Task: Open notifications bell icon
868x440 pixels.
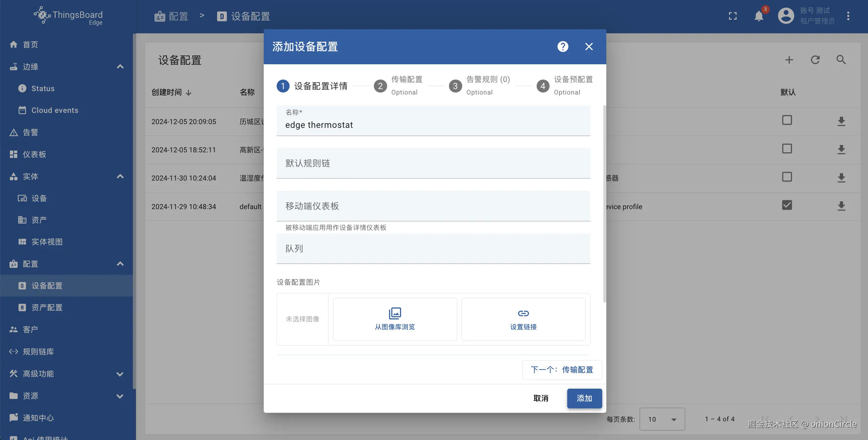Action: (759, 16)
